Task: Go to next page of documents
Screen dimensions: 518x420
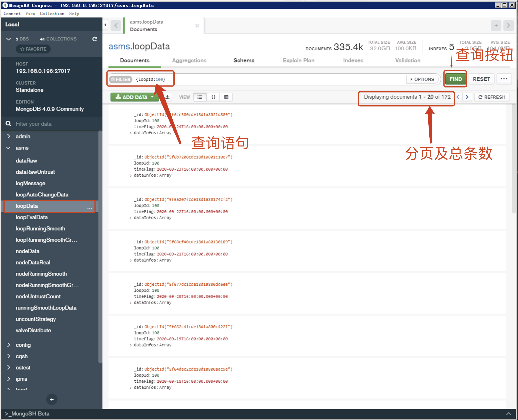Action: [x=467, y=97]
